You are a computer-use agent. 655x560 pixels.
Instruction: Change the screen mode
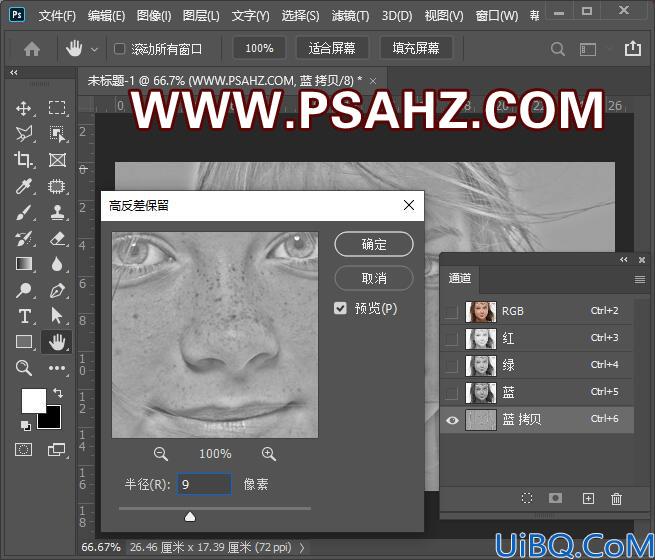57,450
